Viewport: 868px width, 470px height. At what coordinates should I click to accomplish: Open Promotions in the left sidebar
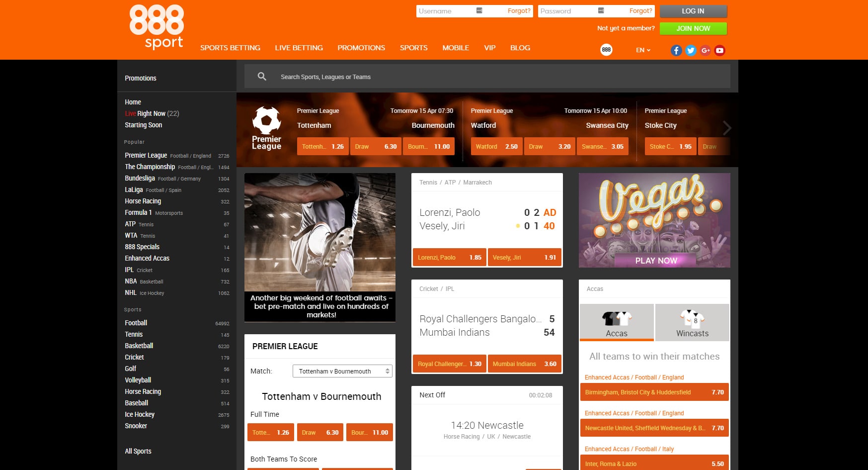pos(141,78)
